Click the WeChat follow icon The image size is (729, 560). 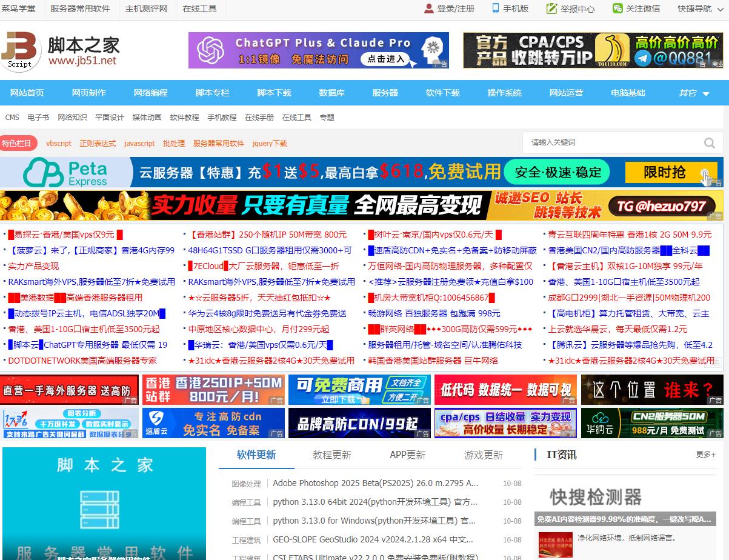pyautogui.click(x=617, y=8)
